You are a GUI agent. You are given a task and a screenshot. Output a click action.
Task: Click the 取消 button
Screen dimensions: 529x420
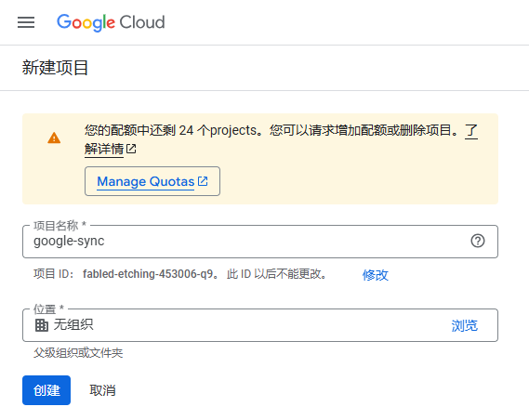point(102,390)
